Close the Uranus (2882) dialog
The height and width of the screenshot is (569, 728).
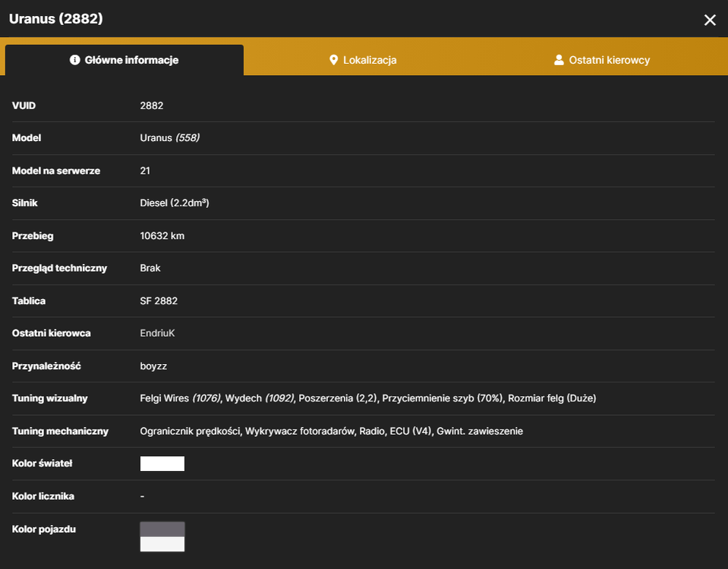pyautogui.click(x=710, y=20)
